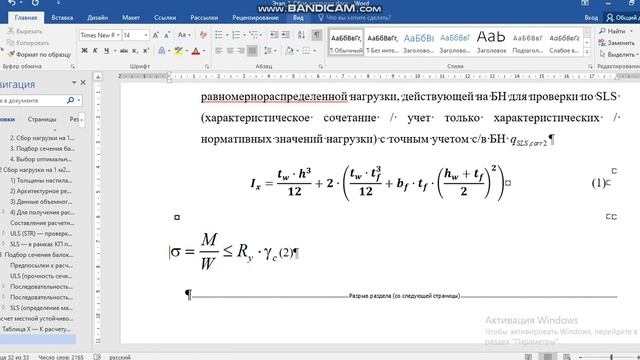Apply Обычный style
The width and height of the screenshot is (640, 360).
pyautogui.click(x=346, y=42)
